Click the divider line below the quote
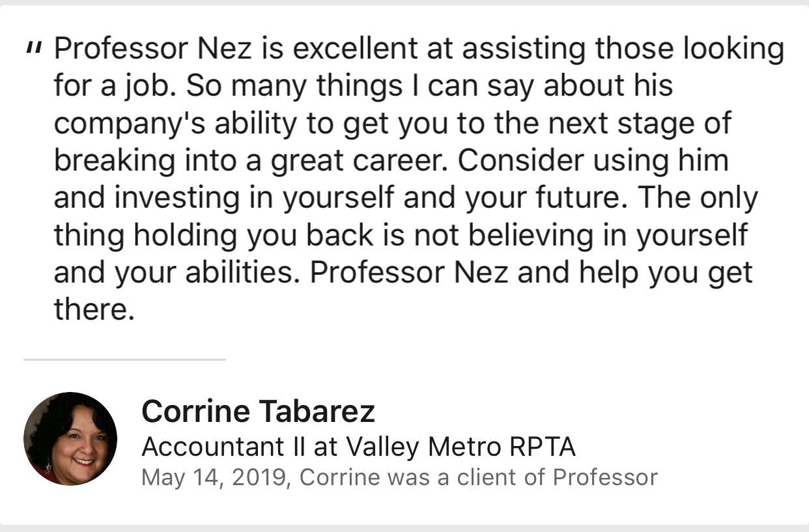 [124, 359]
